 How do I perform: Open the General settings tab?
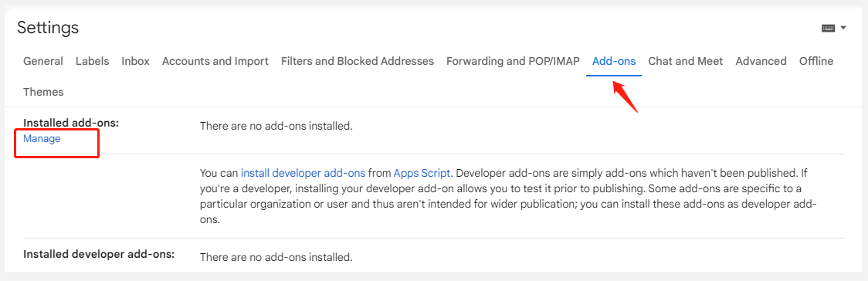point(43,61)
